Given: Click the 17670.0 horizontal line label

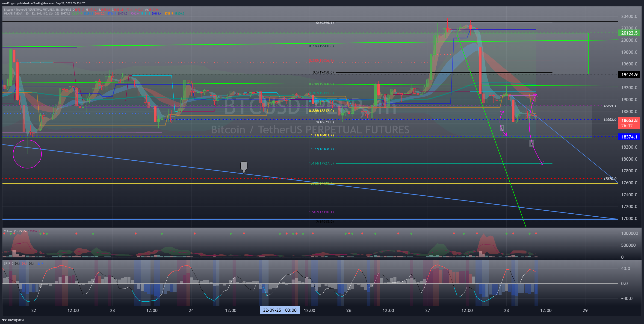Looking at the screenshot, I should (x=610, y=179).
